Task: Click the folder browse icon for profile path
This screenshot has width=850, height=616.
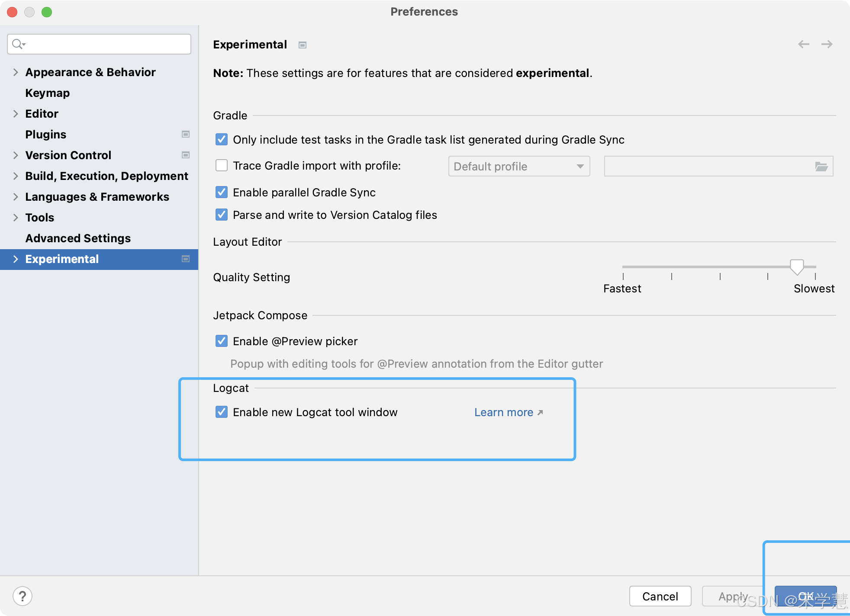Action: point(821,167)
